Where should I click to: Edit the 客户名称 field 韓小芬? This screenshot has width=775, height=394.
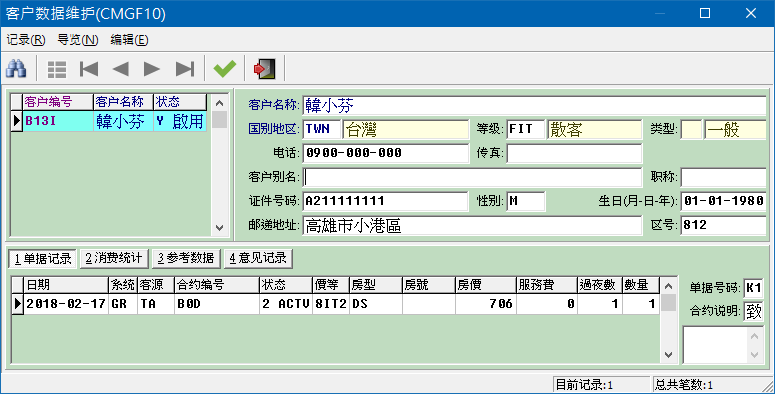click(534, 105)
